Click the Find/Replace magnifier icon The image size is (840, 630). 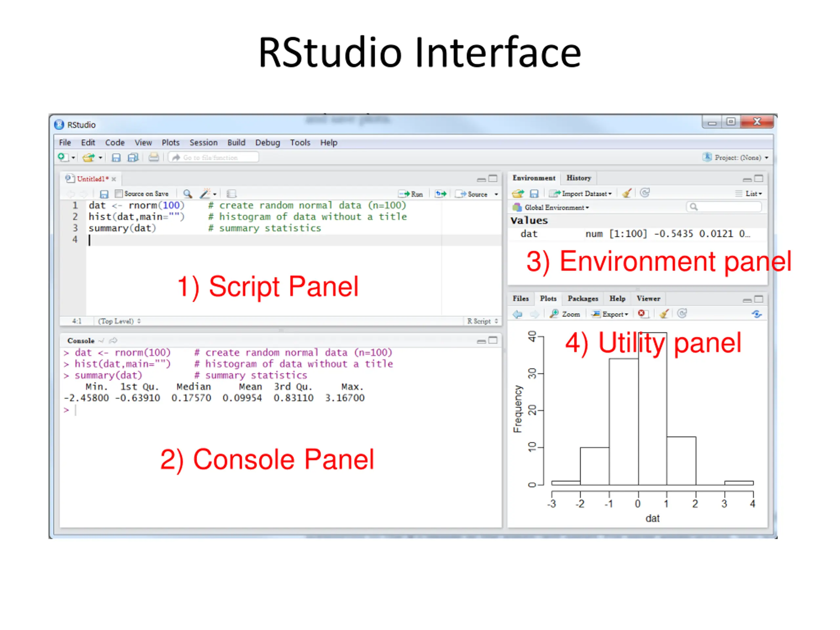tap(187, 194)
